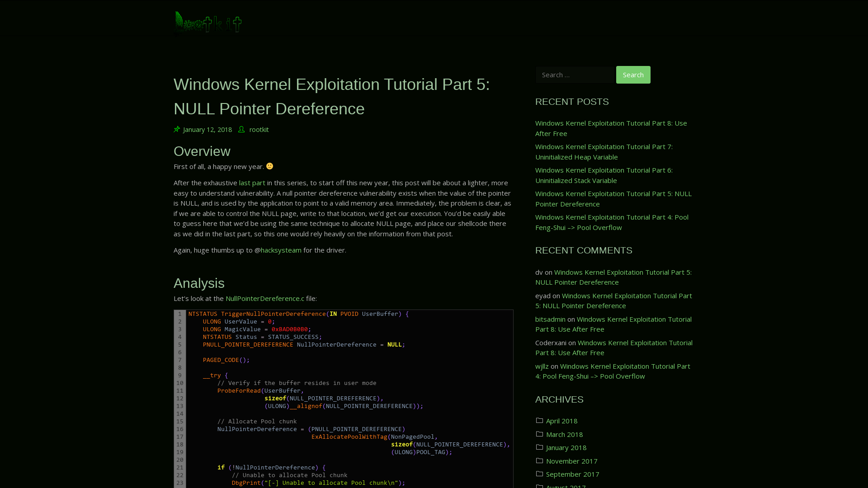The image size is (868, 488).
Task: Click code line 1 TriggerNullPointerDereference declaration
Action: 298,314
